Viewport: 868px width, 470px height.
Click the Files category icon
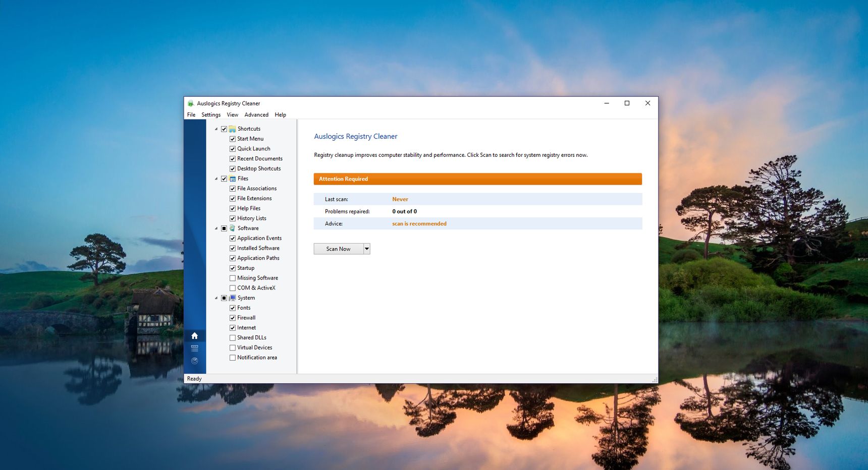click(x=233, y=179)
